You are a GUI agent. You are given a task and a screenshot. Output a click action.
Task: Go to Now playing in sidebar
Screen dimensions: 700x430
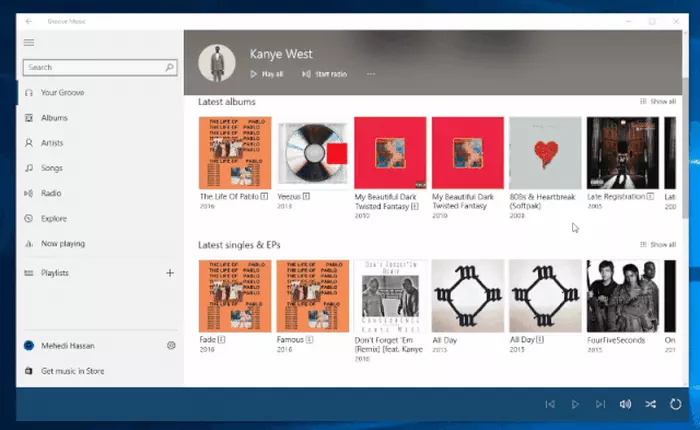point(62,243)
